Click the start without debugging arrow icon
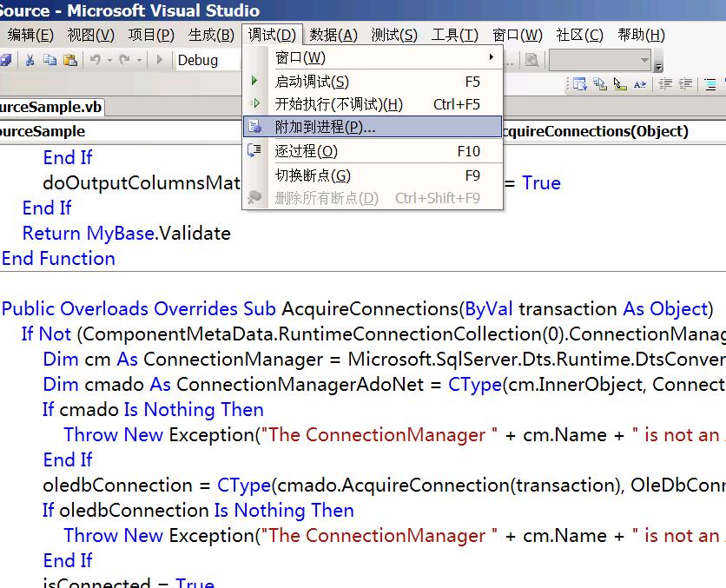The image size is (726, 588). (254, 103)
